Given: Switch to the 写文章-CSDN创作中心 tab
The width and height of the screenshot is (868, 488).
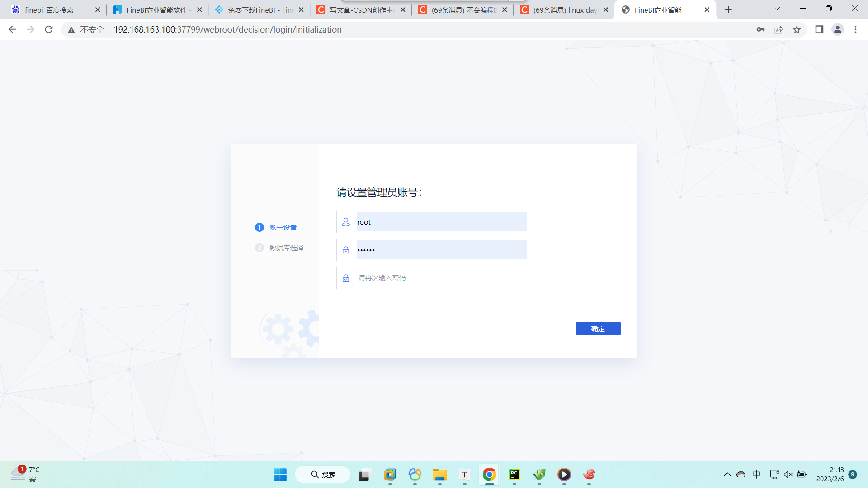Looking at the screenshot, I should pos(357,9).
